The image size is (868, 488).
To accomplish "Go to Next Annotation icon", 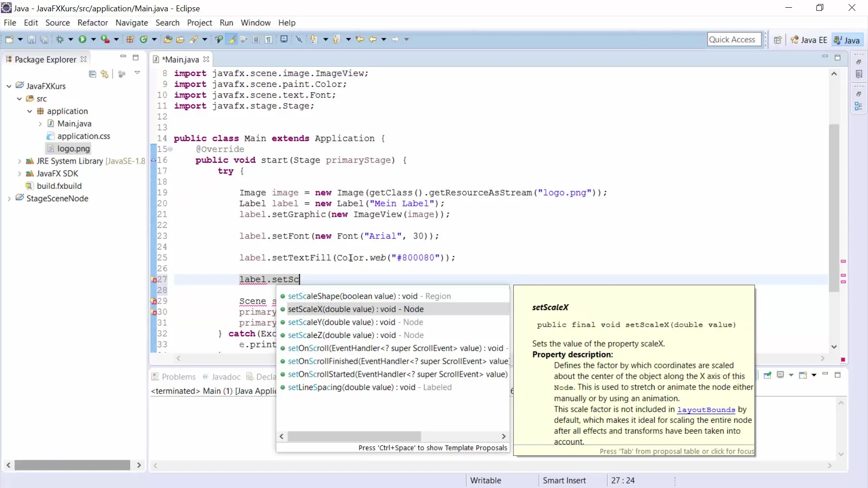I will click(x=313, y=39).
